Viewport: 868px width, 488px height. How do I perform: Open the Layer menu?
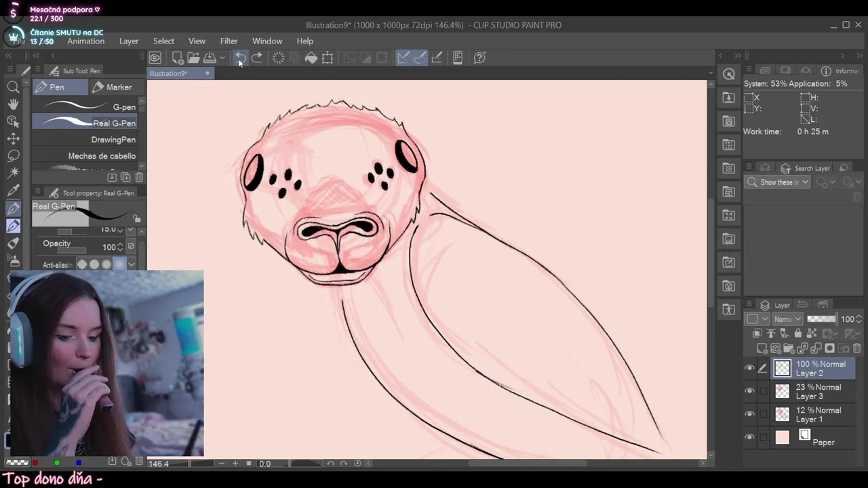[129, 41]
